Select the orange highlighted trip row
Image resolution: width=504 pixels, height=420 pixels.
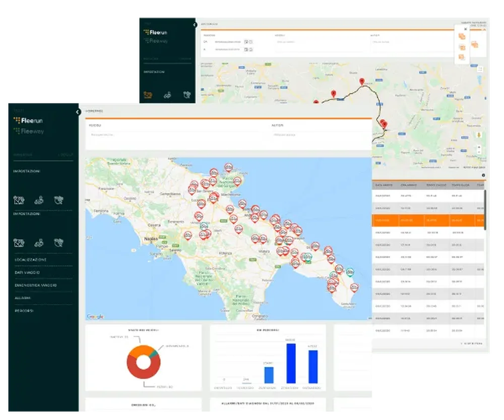tap(428, 221)
